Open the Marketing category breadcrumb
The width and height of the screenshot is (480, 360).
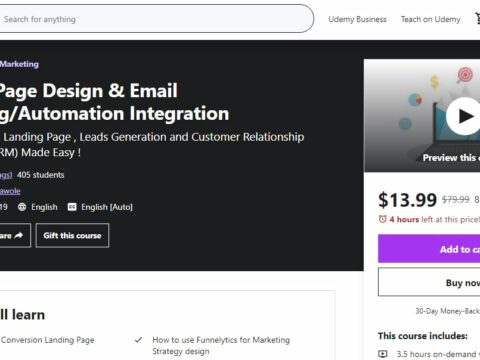(x=19, y=64)
